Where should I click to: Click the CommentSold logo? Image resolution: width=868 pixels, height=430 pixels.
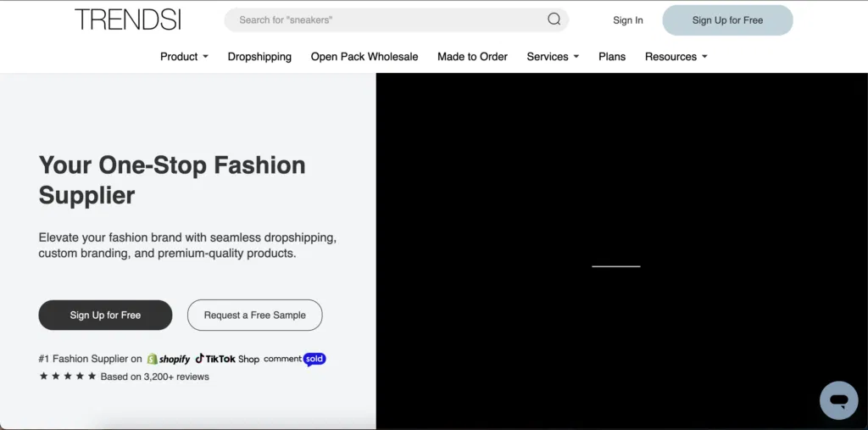294,359
